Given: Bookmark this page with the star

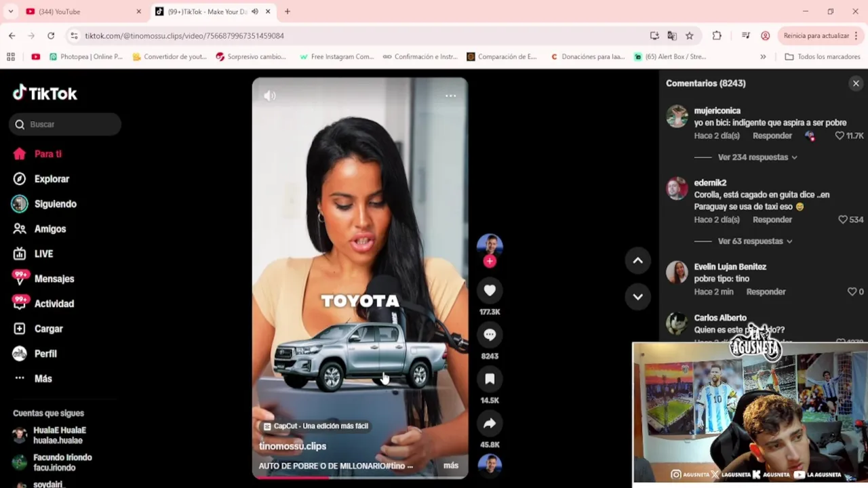Looking at the screenshot, I should click(690, 35).
